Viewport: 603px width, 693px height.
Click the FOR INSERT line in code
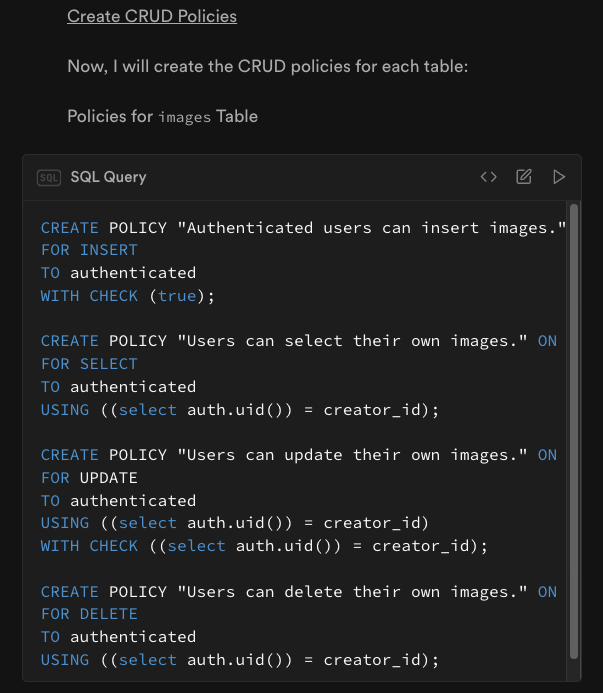(x=89, y=250)
